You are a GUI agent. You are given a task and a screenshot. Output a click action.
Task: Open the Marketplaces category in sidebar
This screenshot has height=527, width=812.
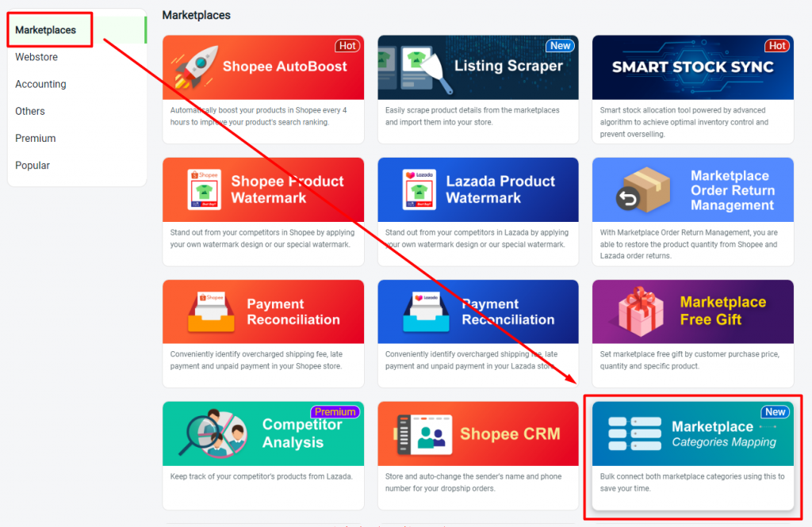pos(45,30)
